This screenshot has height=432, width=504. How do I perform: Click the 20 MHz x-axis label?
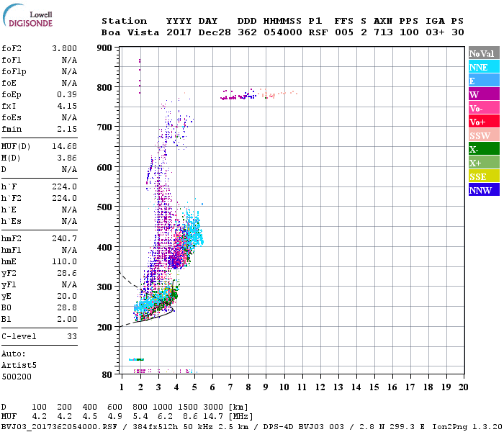[463, 387]
